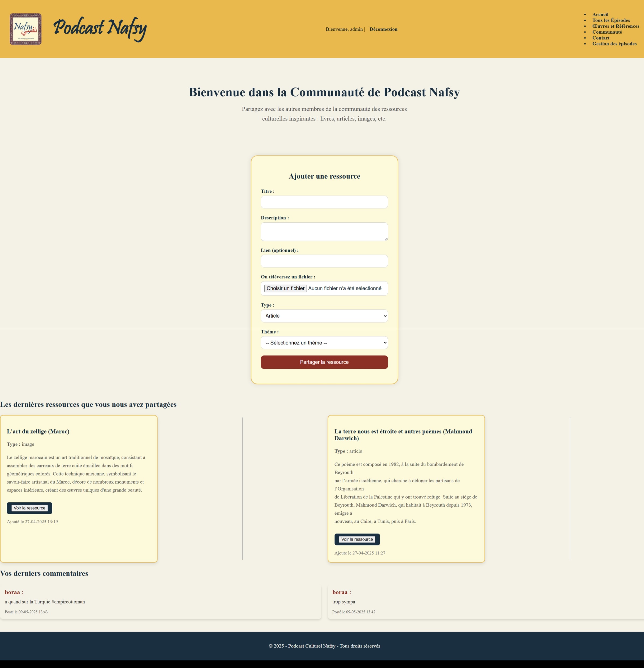644x668 pixels.
Task: Click the Podcast Nafsy site title
Action: click(x=100, y=28)
